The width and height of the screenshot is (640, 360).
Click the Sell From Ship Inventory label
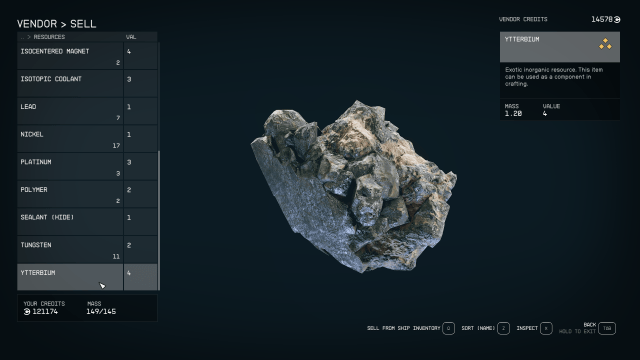pyautogui.click(x=403, y=328)
